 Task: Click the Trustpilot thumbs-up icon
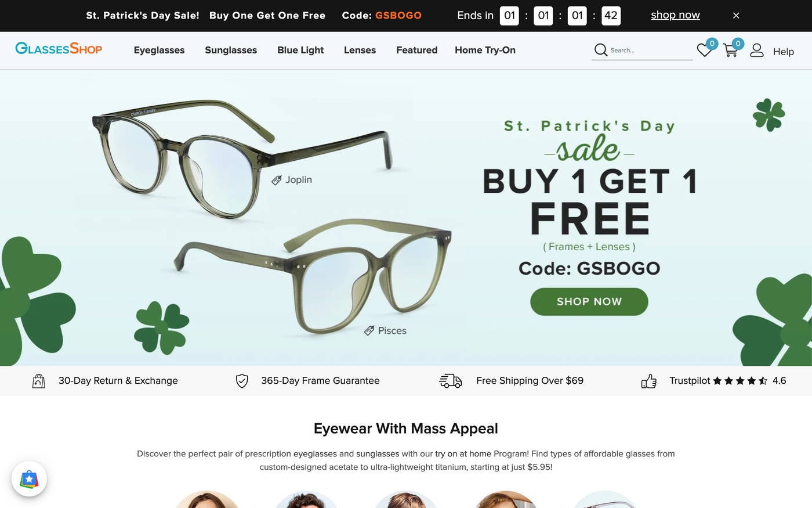[648, 380]
